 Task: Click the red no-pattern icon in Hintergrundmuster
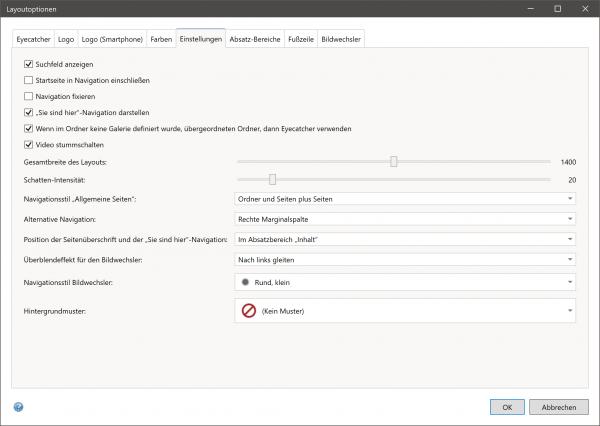pos(248,311)
